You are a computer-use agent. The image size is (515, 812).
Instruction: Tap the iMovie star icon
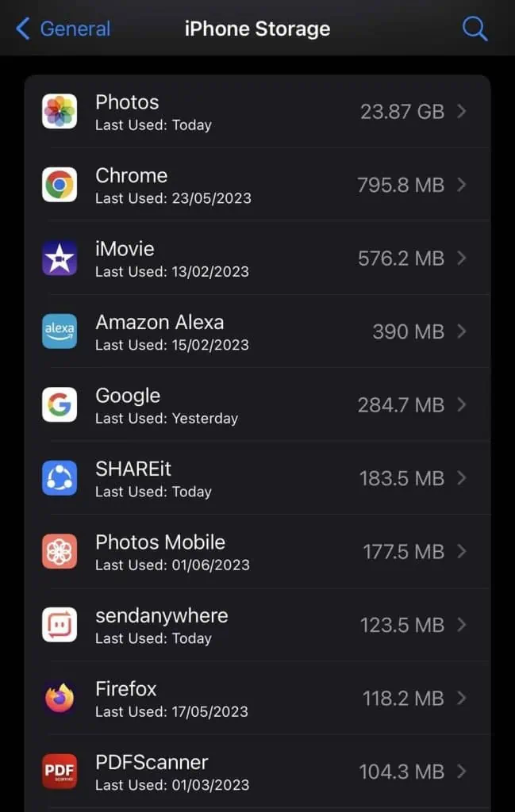tap(59, 258)
